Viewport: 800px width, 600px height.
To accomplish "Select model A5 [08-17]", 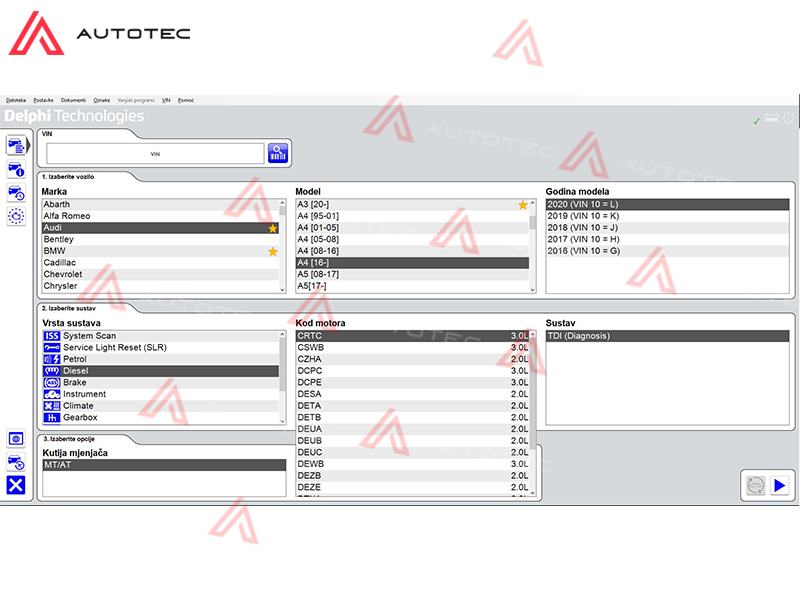I will [x=412, y=274].
